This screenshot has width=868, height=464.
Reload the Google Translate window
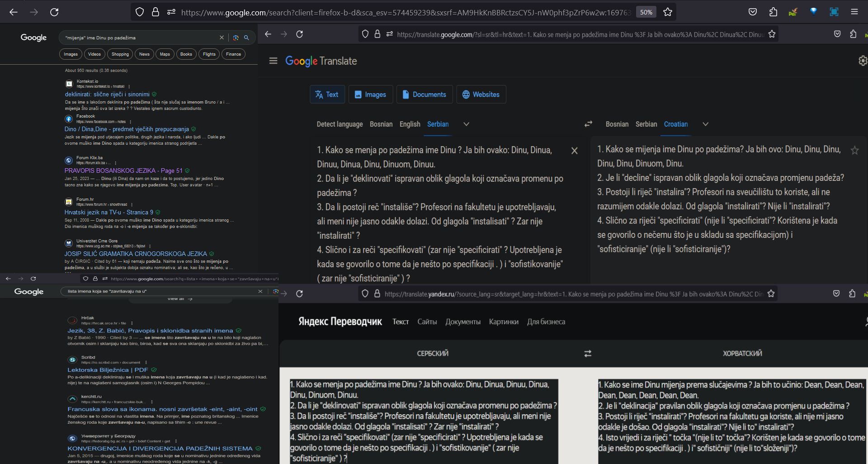[299, 34]
